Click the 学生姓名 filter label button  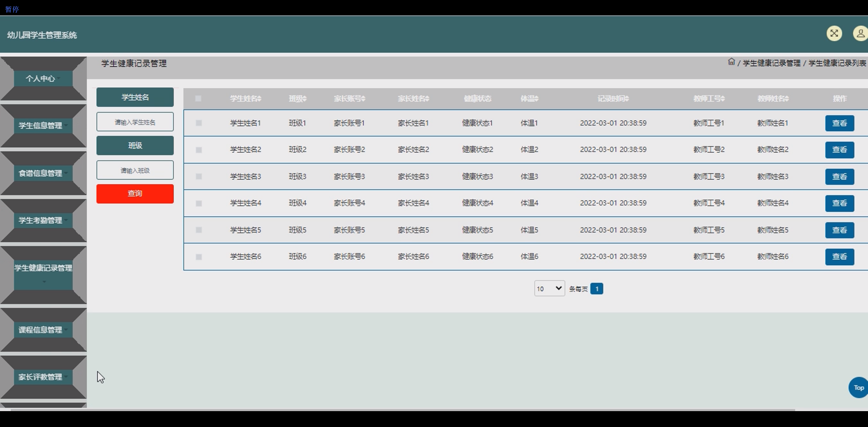[x=135, y=97]
